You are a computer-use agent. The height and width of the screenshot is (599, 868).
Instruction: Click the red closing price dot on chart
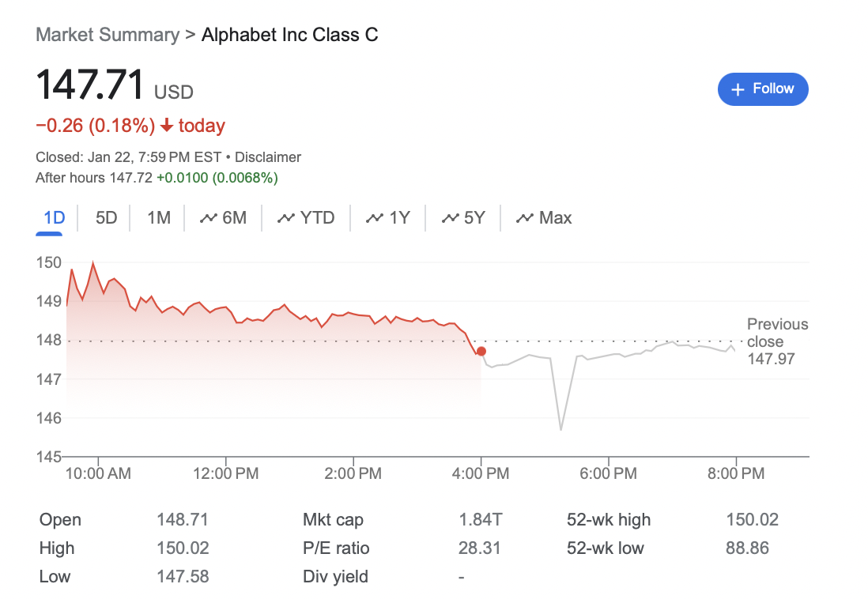[481, 351]
